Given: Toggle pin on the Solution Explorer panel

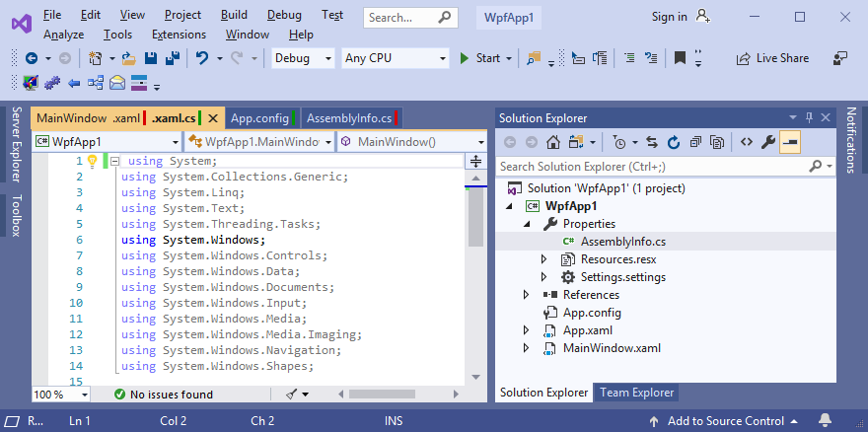Looking at the screenshot, I should tap(811, 118).
